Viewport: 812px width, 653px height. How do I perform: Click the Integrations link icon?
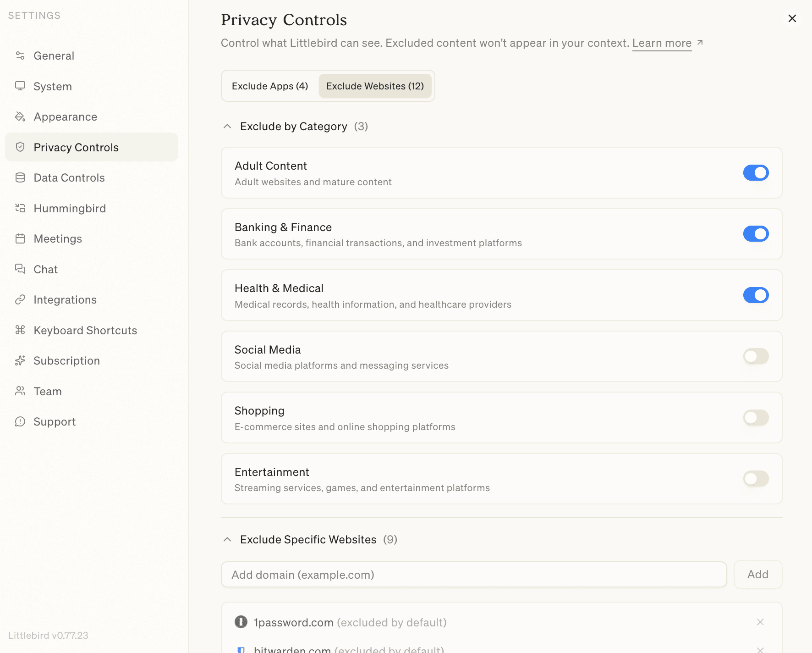20,299
